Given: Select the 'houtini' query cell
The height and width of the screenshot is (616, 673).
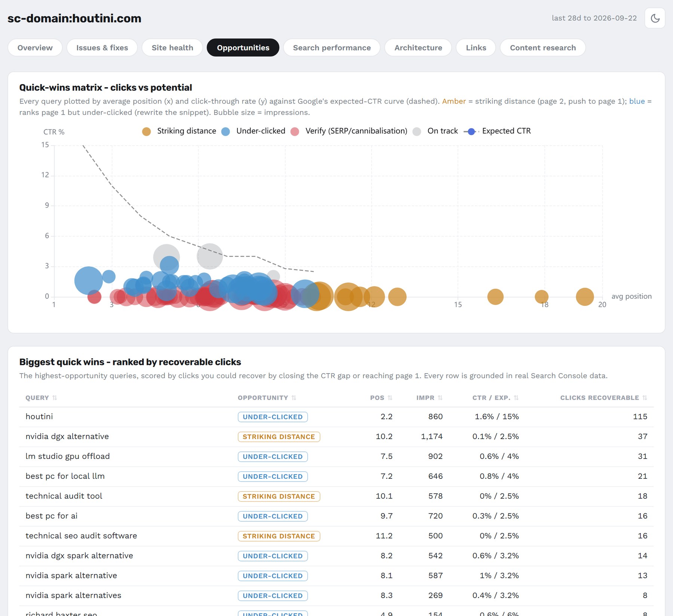Looking at the screenshot, I should 39,417.
